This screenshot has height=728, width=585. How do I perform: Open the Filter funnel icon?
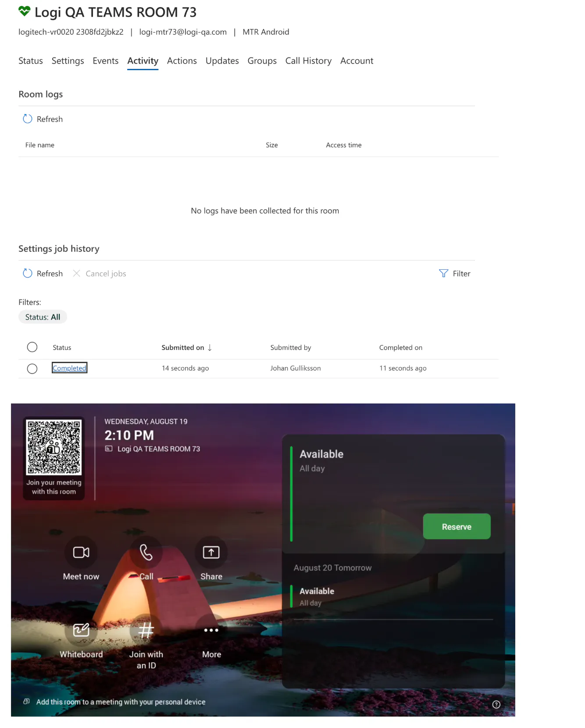444,273
